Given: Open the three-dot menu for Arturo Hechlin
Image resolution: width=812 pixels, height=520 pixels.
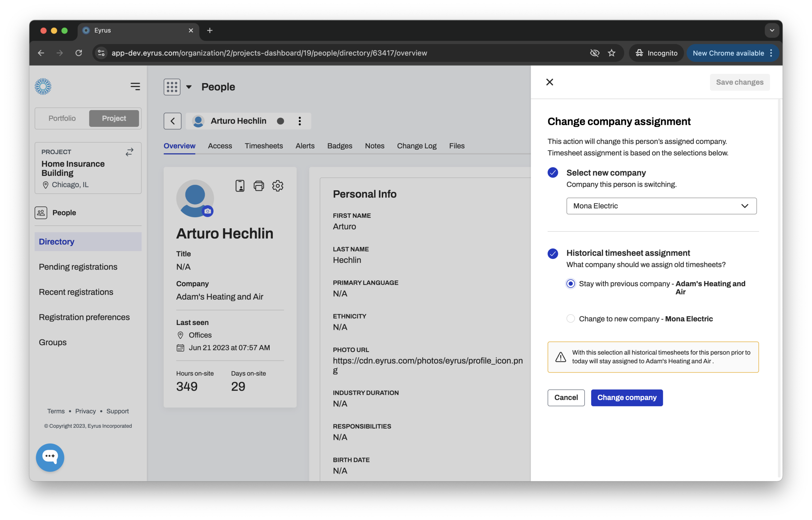Looking at the screenshot, I should point(300,121).
